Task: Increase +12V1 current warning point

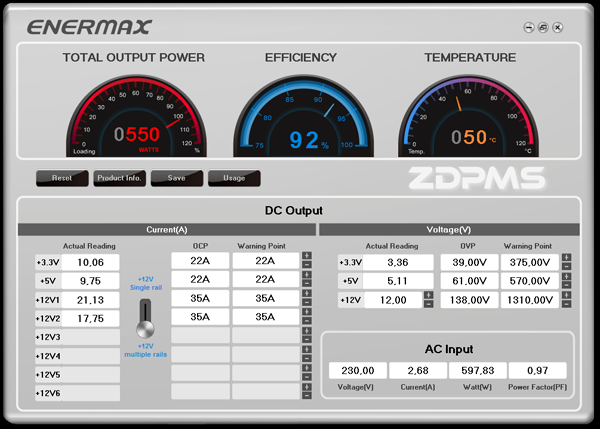Action: click(307, 293)
